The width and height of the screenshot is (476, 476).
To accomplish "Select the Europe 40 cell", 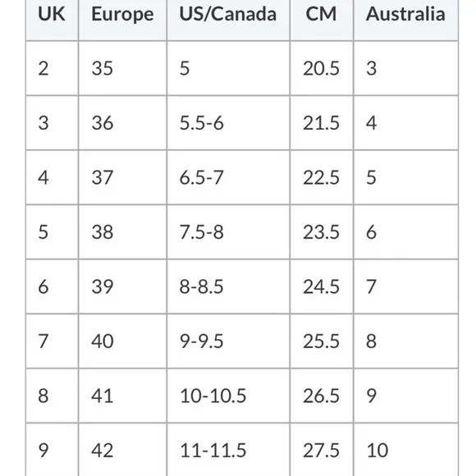I will (x=122, y=341).
